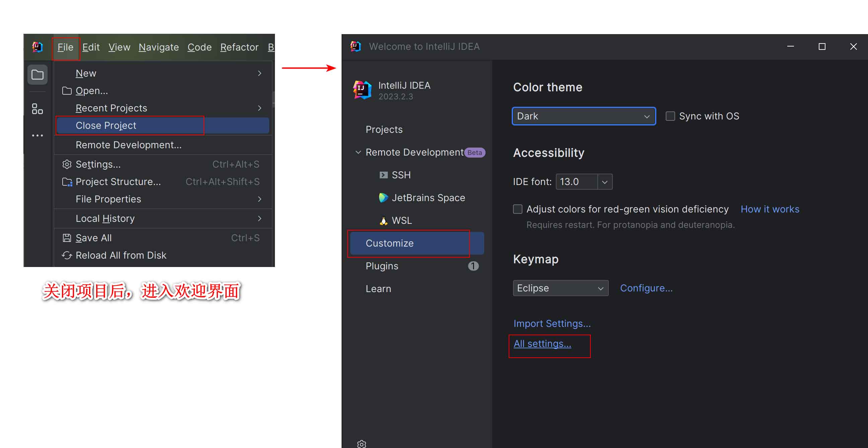Image resolution: width=868 pixels, height=448 pixels.
Task: Select Learn in the Welcome sidebar
Action: [417, 289]
